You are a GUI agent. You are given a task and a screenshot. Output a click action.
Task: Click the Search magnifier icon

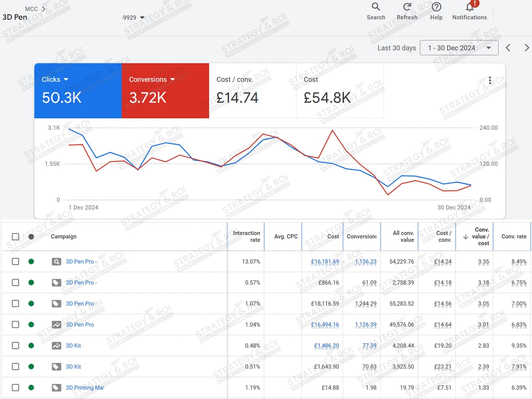[x=376, y=7]
